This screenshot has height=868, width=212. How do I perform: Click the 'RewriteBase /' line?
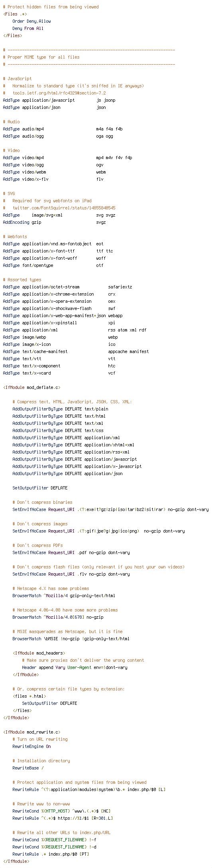click(28, 768)
